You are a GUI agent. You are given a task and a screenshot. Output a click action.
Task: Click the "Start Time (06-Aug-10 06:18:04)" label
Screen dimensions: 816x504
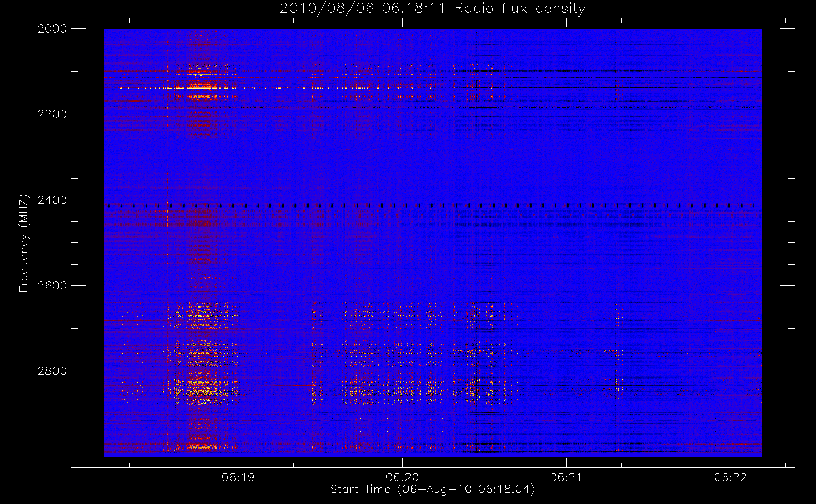coord(432,489)
